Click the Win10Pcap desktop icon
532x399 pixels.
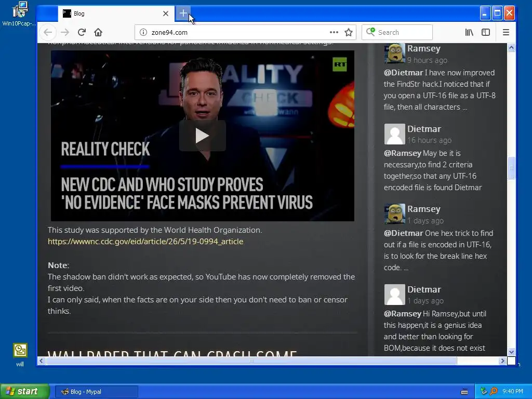(19, 14)
